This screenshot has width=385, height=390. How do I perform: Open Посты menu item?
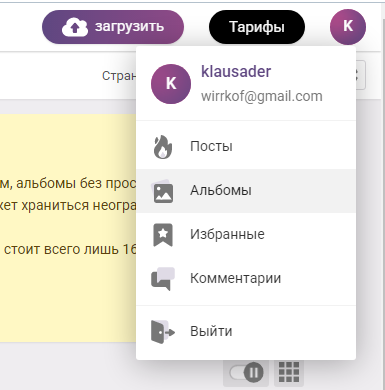point(246,146)
